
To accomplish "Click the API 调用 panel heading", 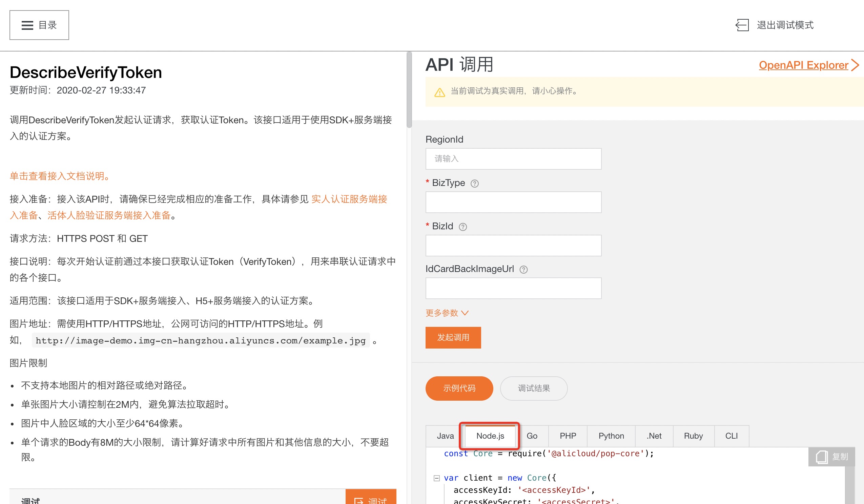I will [x=459, y=64].
